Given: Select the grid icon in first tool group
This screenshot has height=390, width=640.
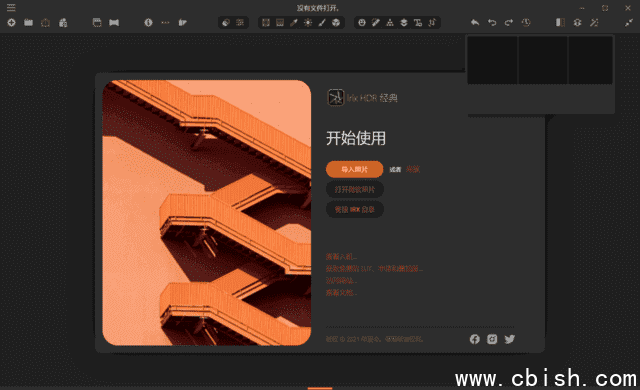Looking at the screenshot, I should pyautogui.click(x=240, y=22).
